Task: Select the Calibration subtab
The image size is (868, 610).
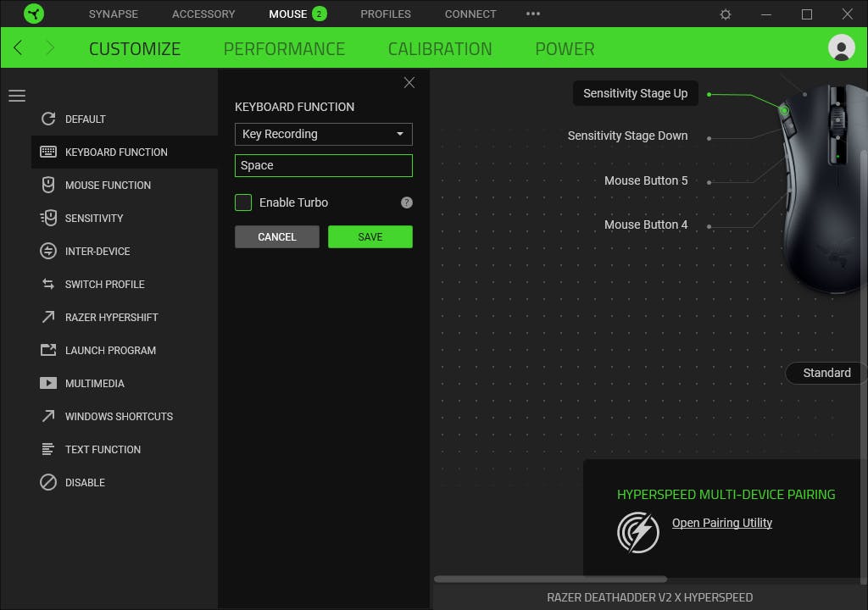Action: pyautogui.click(x=440, y=48)
